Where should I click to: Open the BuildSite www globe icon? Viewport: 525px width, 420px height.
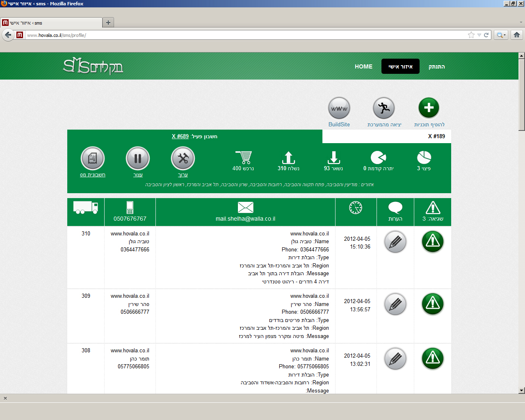tap(339, 108)
